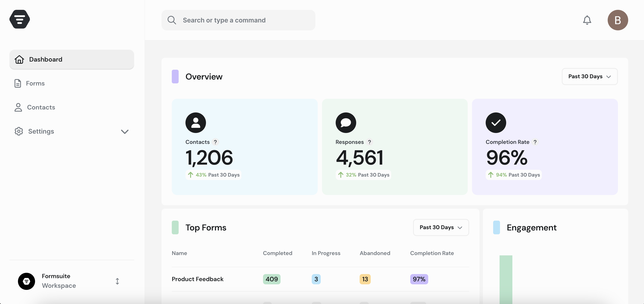644x304 pixels.
Task: Click the Contacts card person icon
Action: click(196, 122)
